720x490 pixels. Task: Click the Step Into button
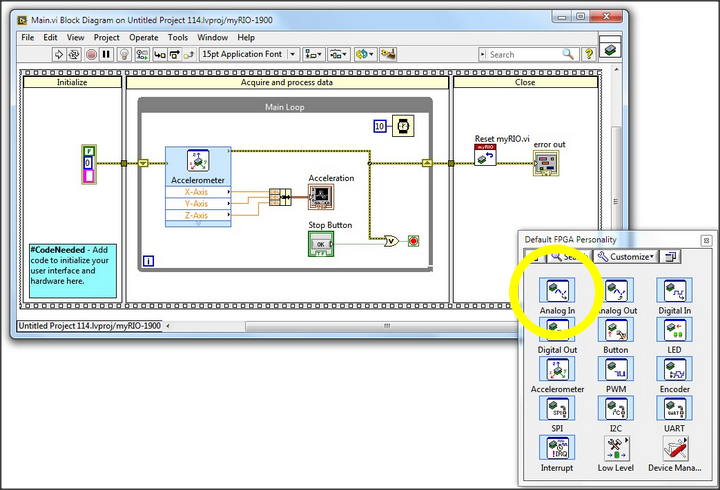pos(159,55)
